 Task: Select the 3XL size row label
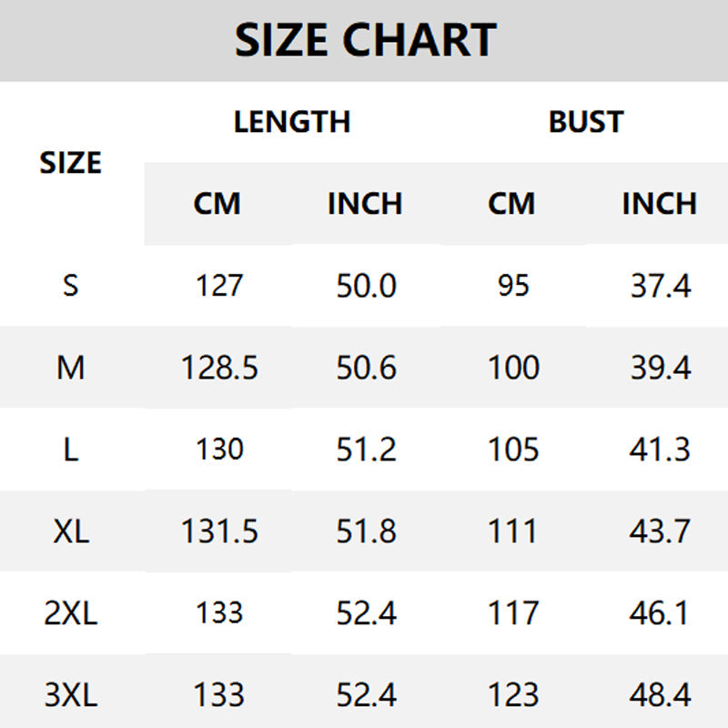[71, 695]
